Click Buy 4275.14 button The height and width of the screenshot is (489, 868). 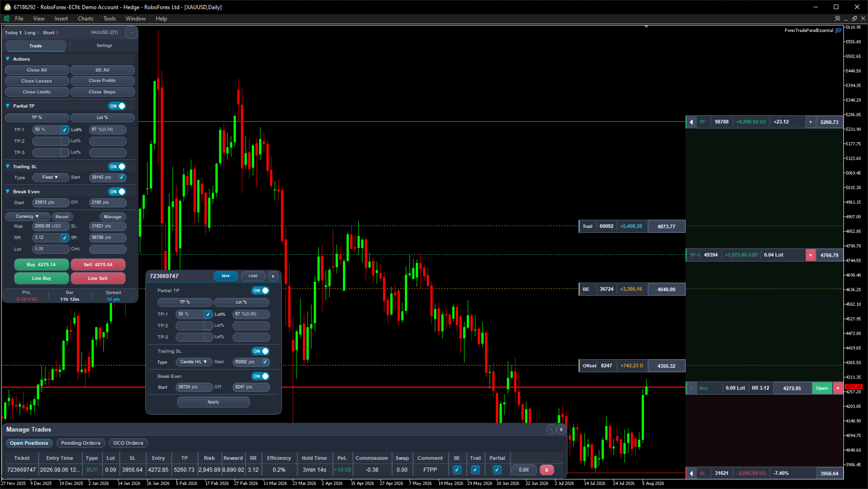[41, 265]
